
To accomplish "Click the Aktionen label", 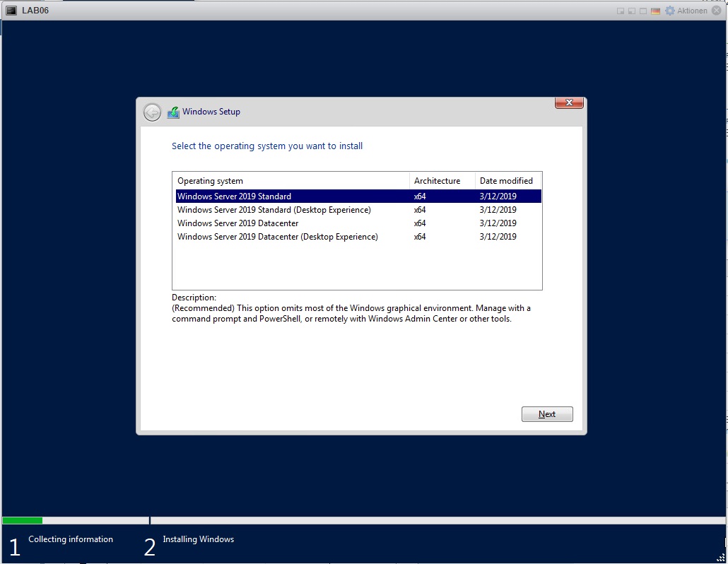I will 692,11.
